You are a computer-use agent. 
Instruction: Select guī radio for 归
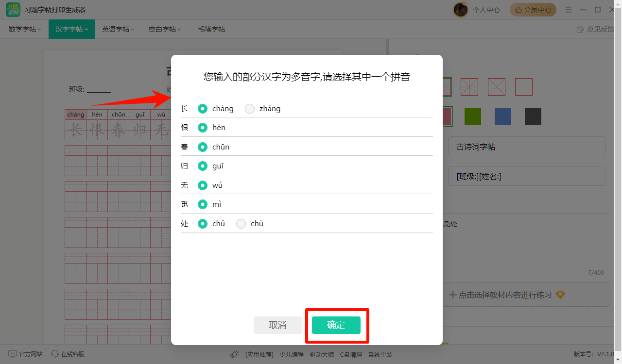203,166
